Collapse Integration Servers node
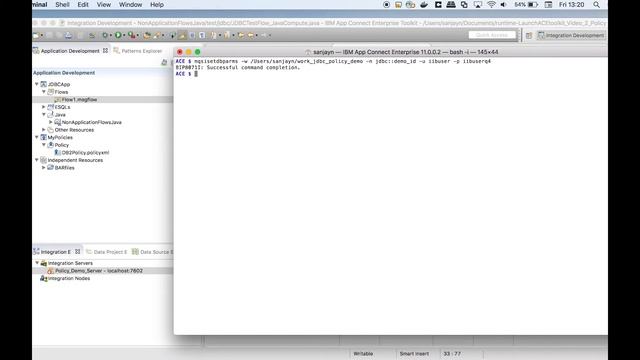The height and width of the screenshot is (360, 640). click(37, 263)
